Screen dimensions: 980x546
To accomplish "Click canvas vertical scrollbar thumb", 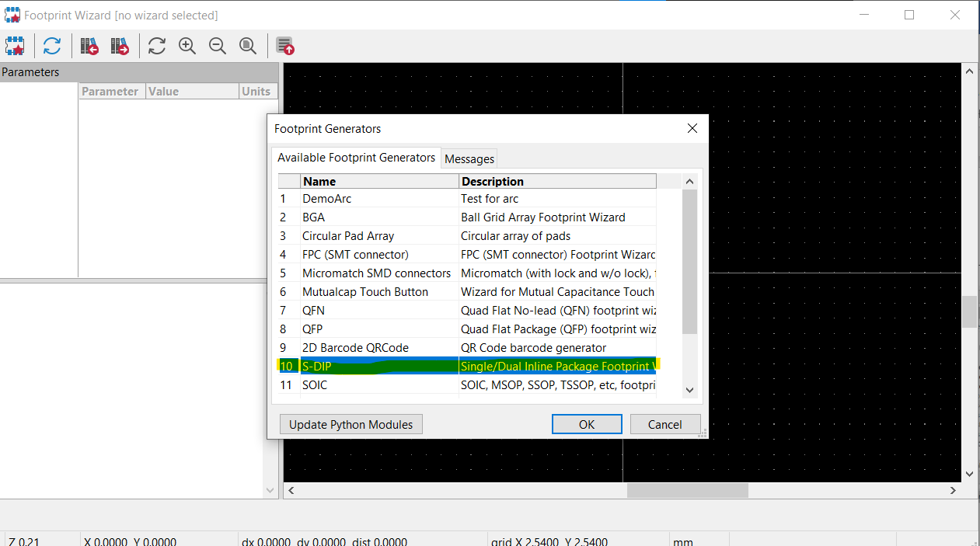I will 969,312.
